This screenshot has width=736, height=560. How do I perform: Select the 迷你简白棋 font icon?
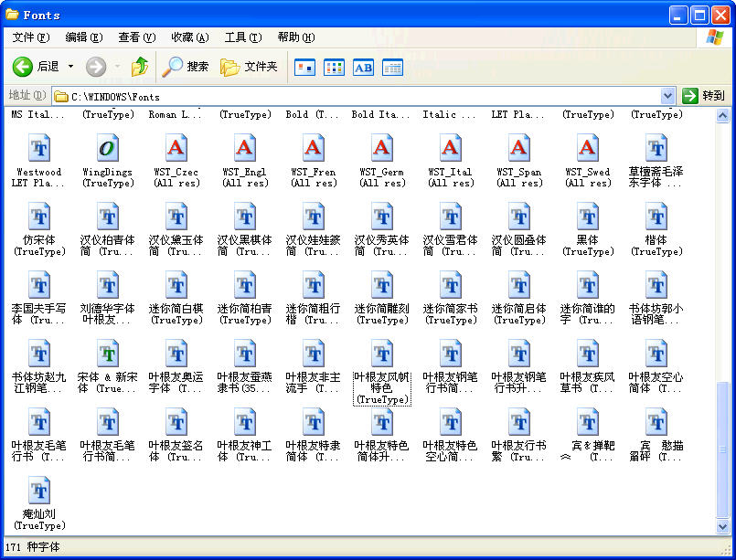tap(176, 285)
